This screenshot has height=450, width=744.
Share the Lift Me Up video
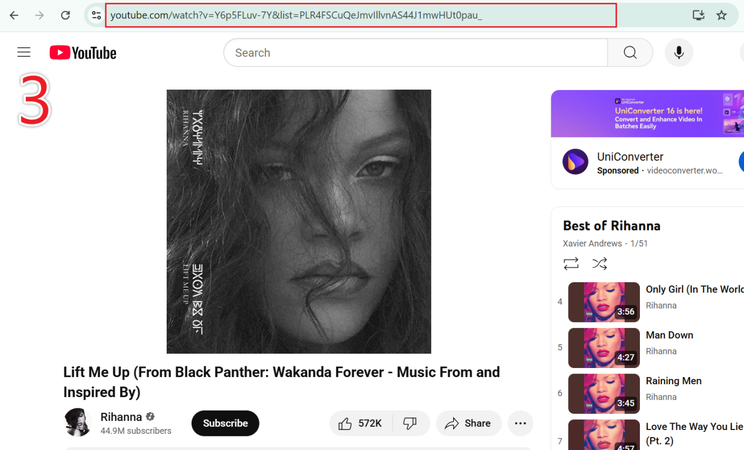point(468,423)
